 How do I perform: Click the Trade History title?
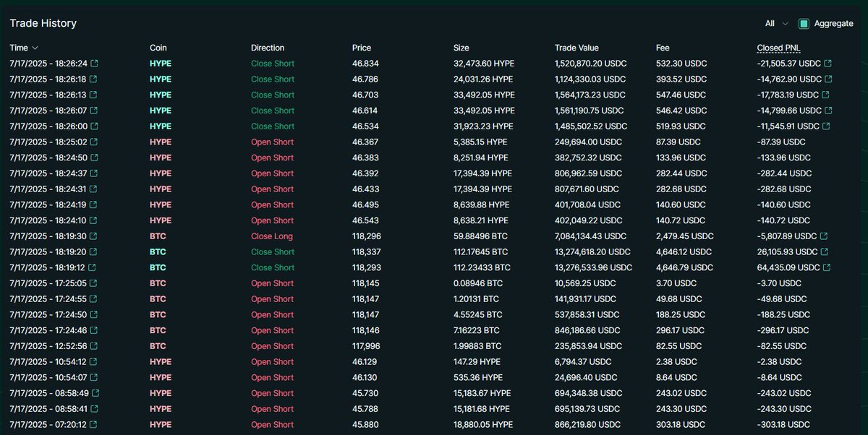pos(43,23)
